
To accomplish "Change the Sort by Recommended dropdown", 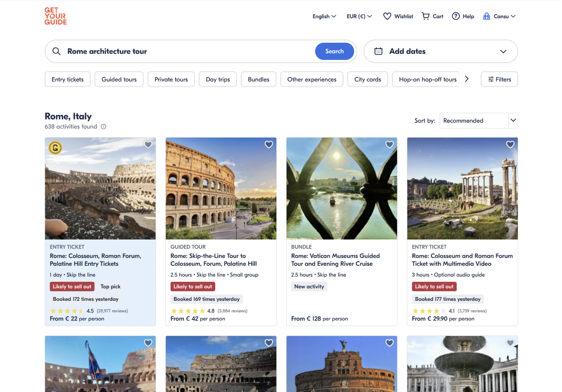I will click(478, 120).
